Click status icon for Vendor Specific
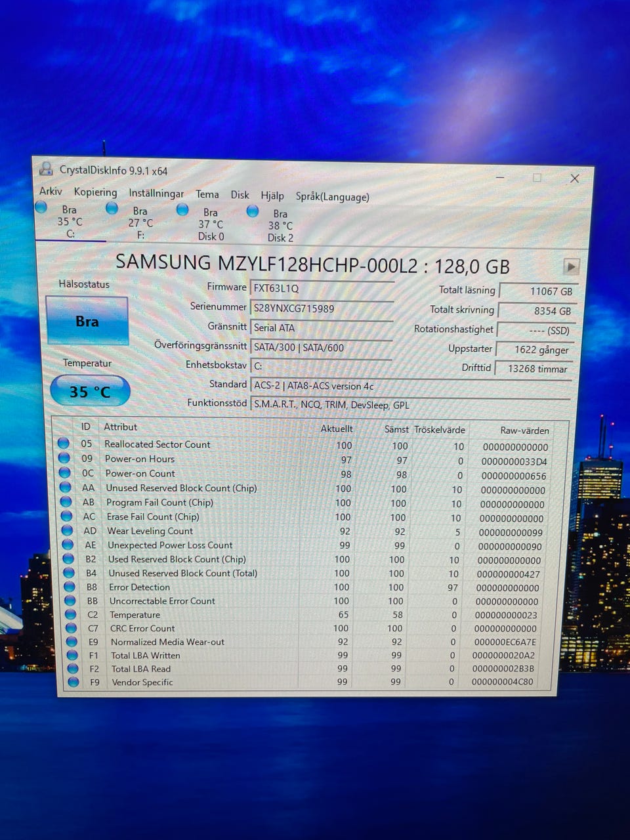 (74, 682)
